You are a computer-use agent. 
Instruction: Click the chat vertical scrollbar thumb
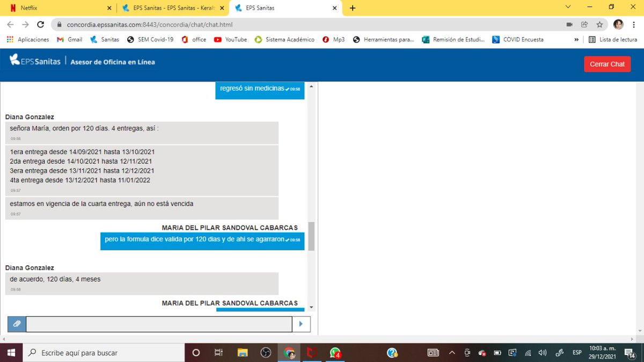311,236
